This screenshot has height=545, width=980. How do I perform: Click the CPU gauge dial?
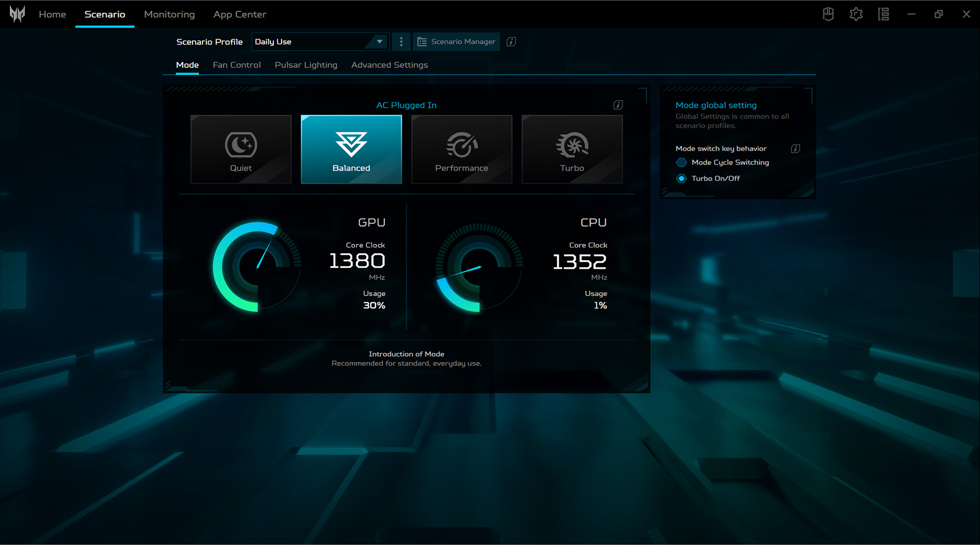(480, 267)
